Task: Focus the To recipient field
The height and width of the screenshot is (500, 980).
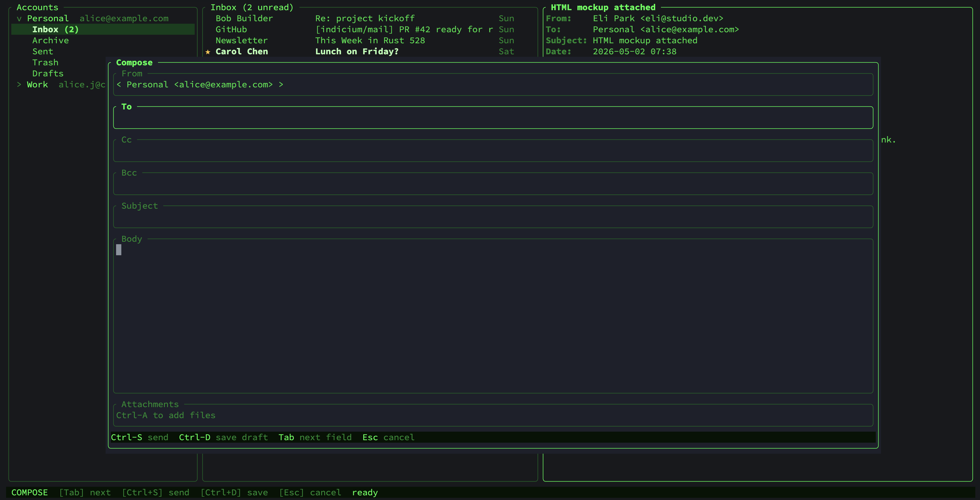Action: click(x=493, y=118)
